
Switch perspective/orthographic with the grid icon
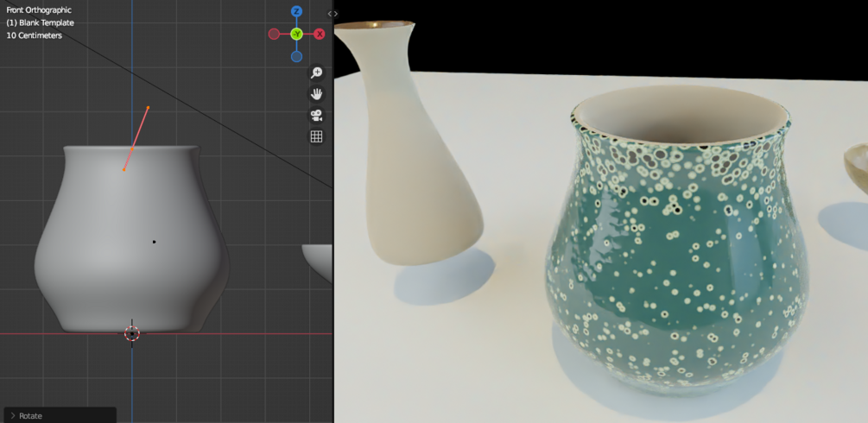(316, 136)
